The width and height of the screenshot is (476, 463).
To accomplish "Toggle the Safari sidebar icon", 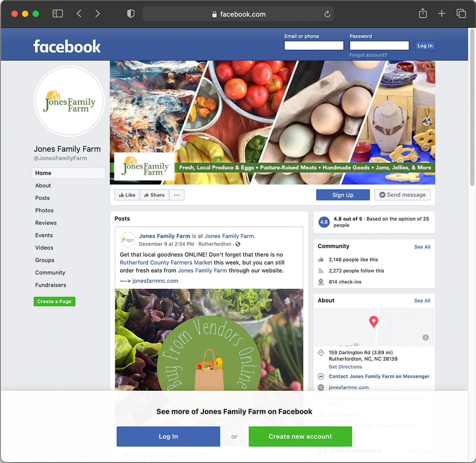I will pos(58,14).
